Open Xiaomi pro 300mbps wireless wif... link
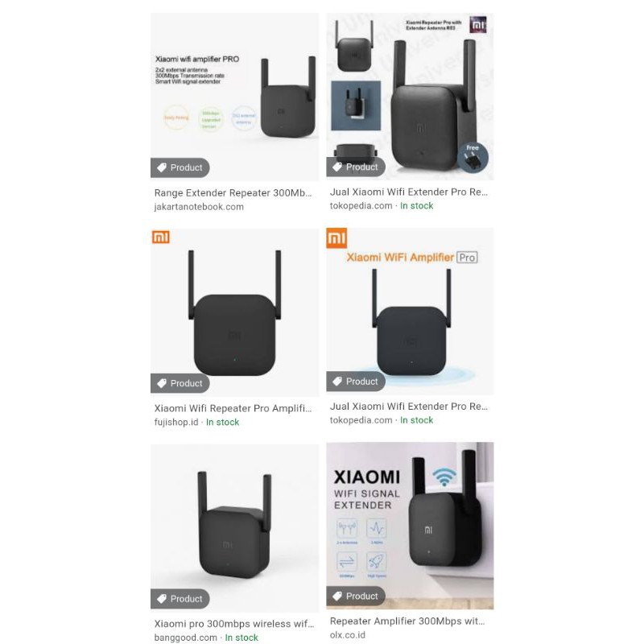Image resolution: width=644 pixels, height=644 pixels. pos(234,624)
